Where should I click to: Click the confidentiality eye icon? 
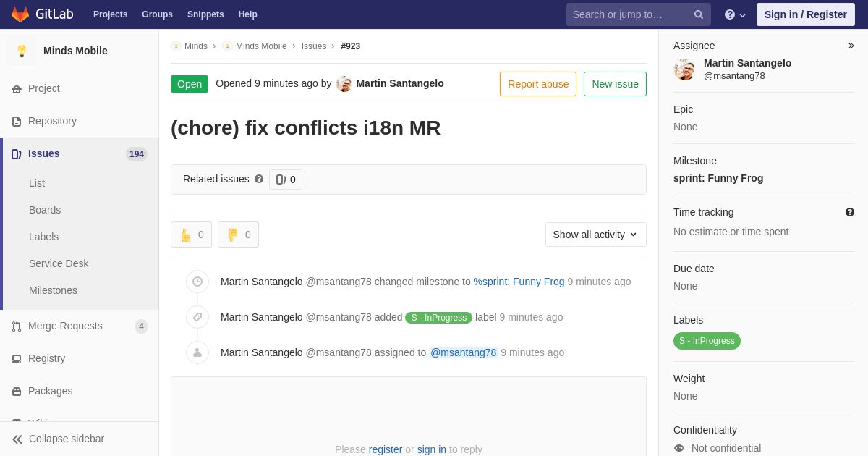click(679, 448)
